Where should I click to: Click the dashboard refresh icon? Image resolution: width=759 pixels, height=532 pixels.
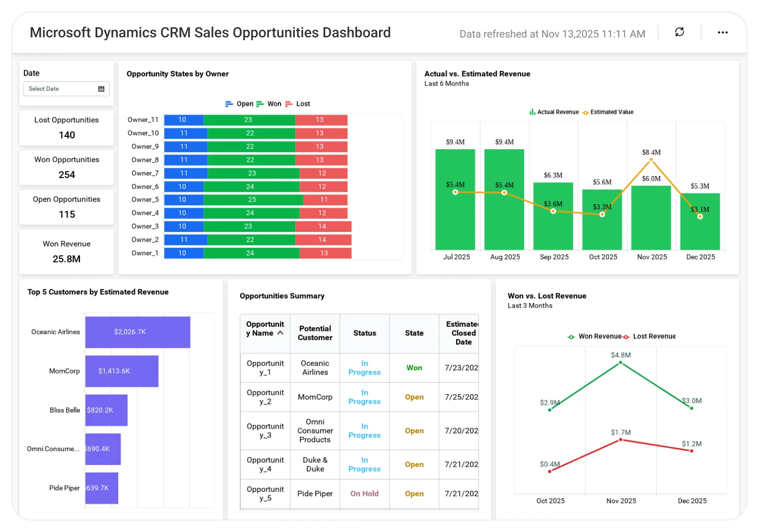(679, 32)
